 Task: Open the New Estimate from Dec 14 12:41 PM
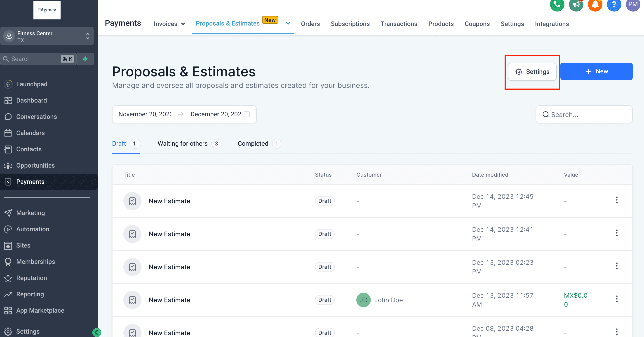click(x=169, y=234)
